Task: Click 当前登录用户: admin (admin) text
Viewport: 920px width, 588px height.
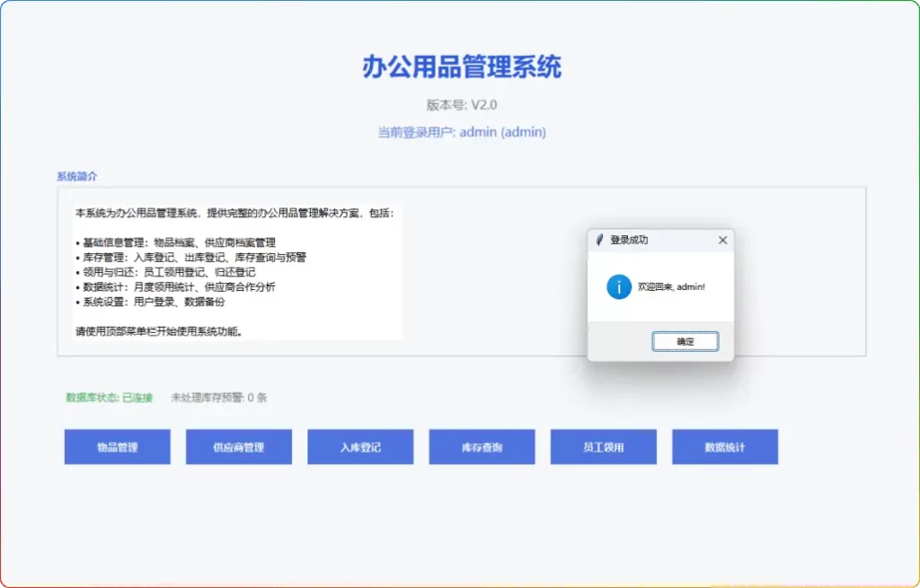Action: coord(461,132)
